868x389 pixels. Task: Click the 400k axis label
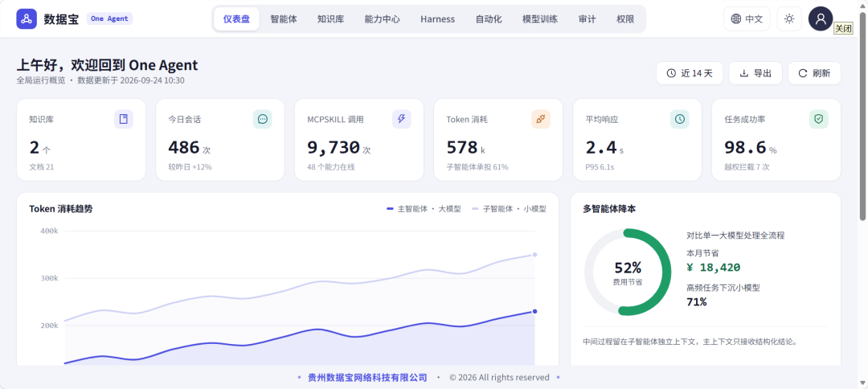[49, 231]
